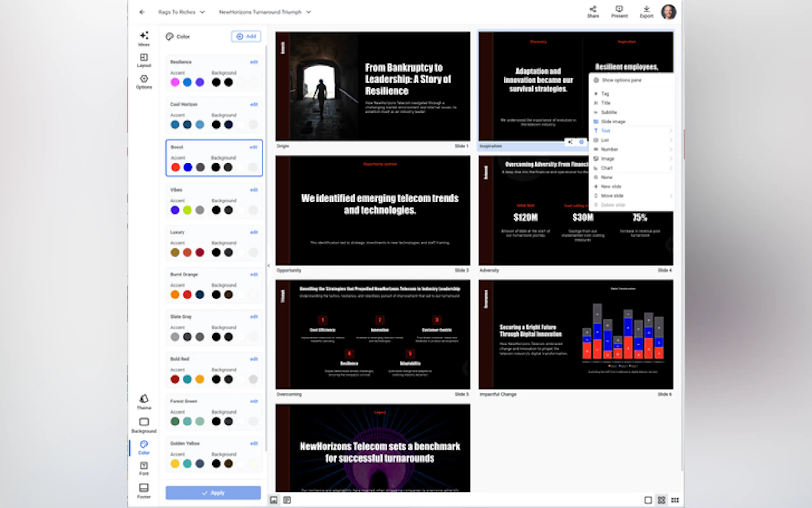
Task: Switch to single slide view
Action: [x=648, y=500]
